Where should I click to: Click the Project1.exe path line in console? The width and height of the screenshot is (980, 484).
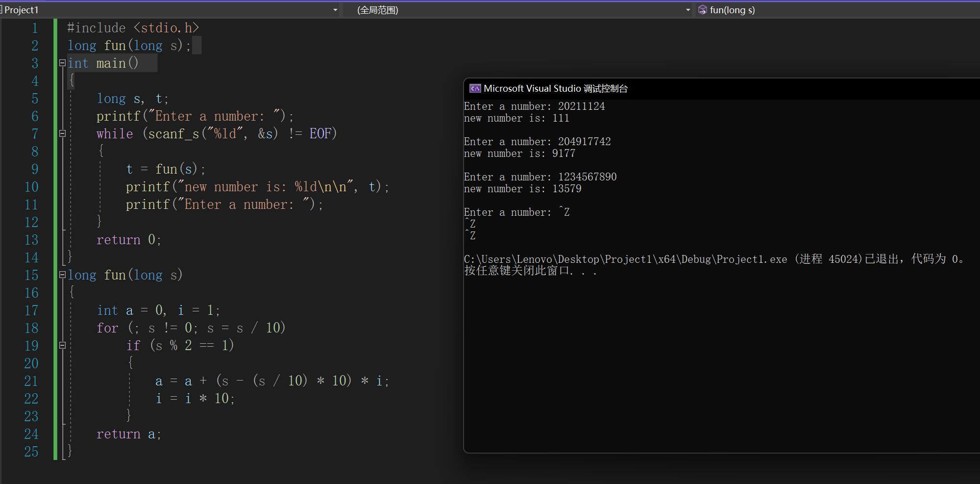714,259
